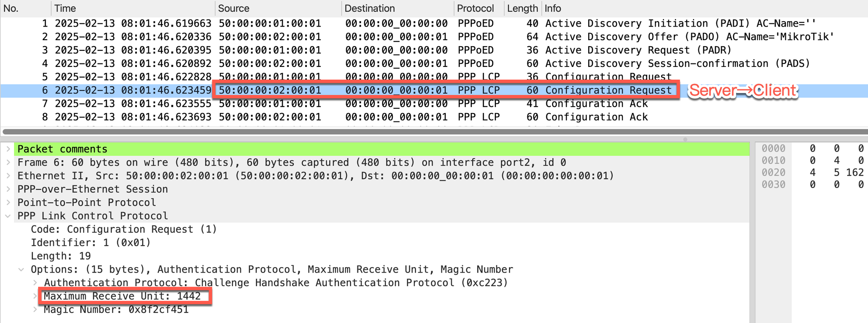
Task: Select packet 7 Configuration Ack row
Action: pos(434,103)
